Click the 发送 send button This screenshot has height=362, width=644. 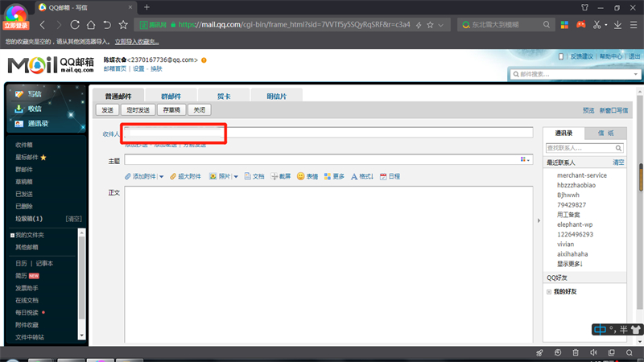108,110
